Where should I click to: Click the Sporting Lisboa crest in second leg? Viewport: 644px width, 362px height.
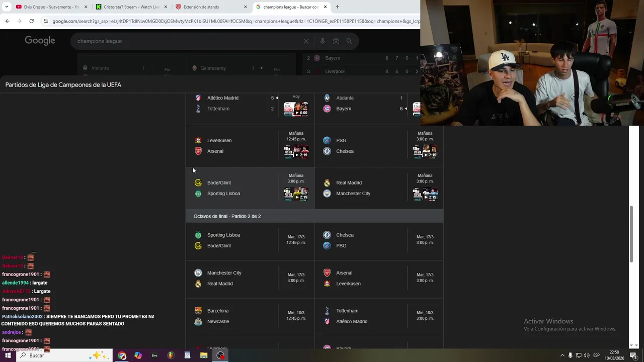[x=198, y=235]
